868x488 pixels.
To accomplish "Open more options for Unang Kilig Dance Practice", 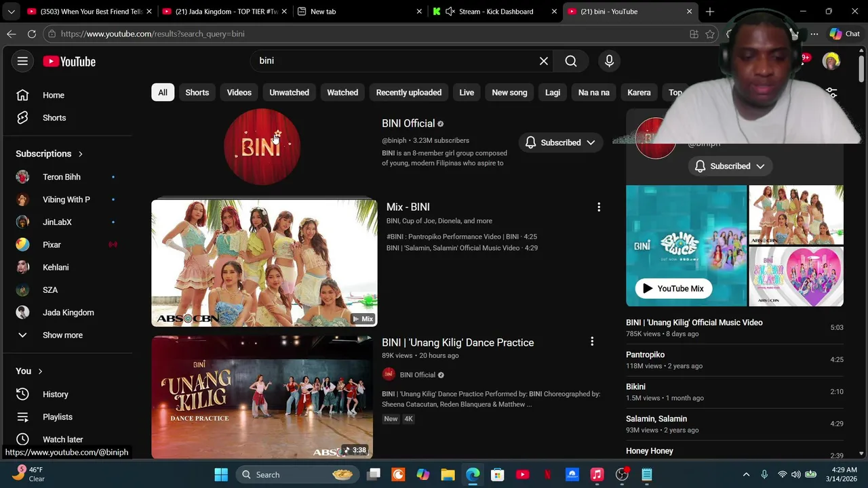I will tap(592, 342).
